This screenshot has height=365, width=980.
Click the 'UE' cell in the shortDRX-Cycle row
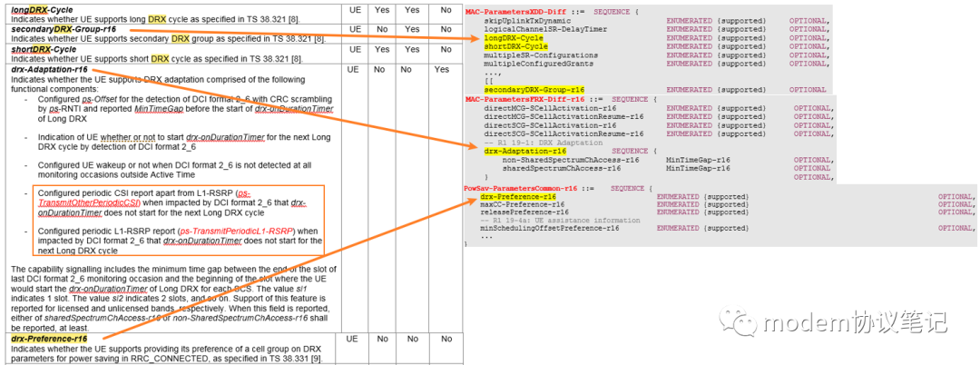tap(355, 49)
